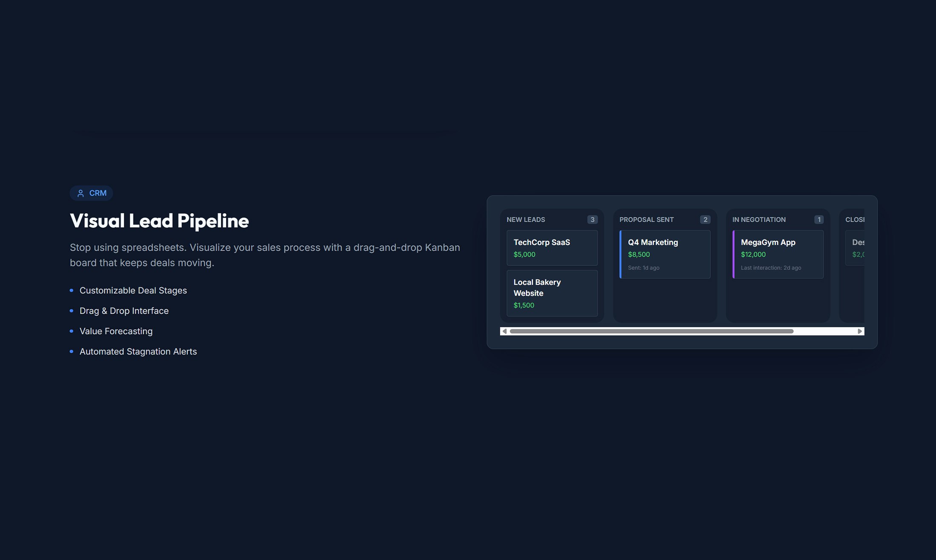
Task: Click the New Leads count badge
Action: pyautogui.click(x=592, y=220)
